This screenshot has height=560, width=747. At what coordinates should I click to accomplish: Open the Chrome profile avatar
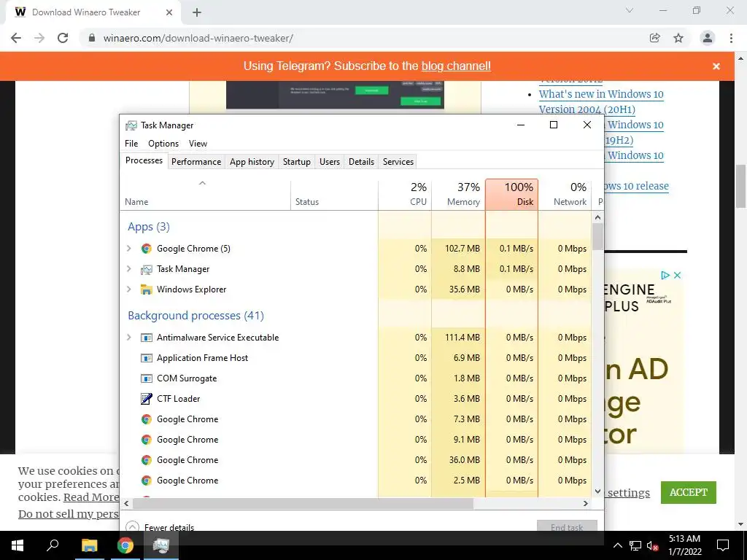[708, 38]
